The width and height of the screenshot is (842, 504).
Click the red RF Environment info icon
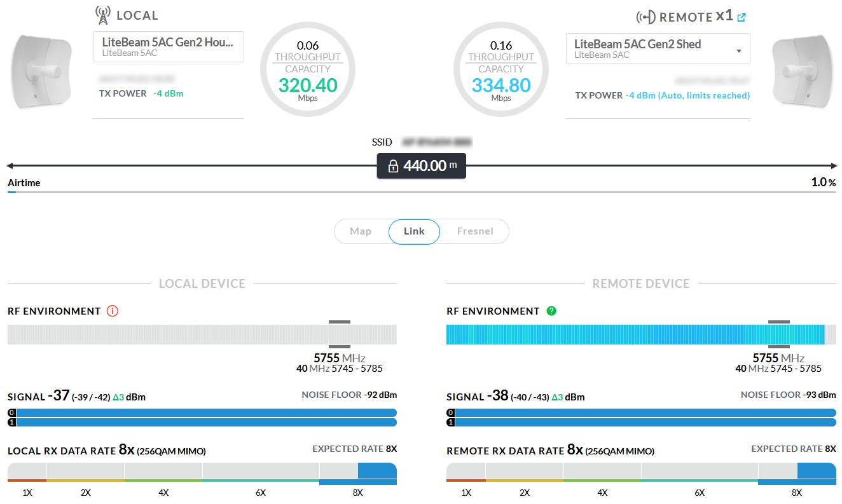point(113,311)
